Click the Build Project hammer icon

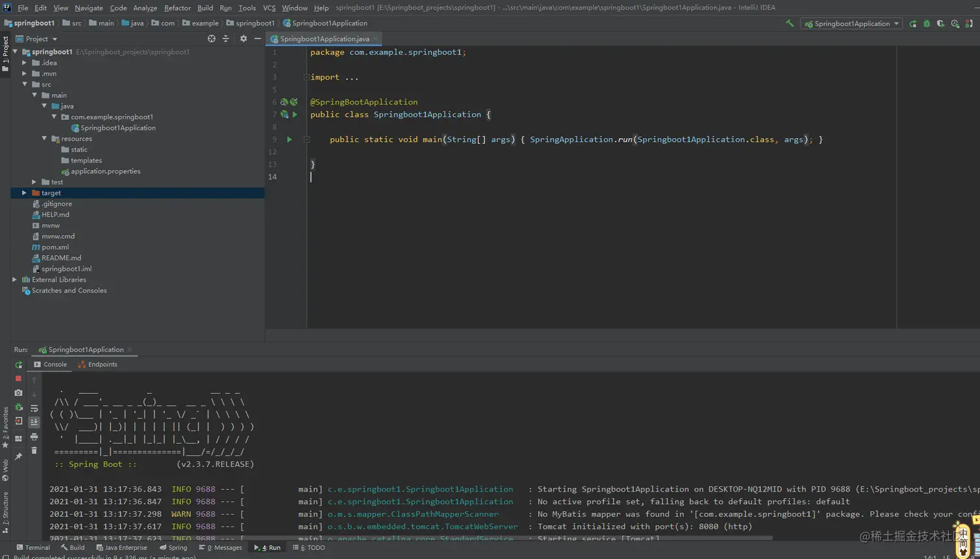[x=789, y=23]
